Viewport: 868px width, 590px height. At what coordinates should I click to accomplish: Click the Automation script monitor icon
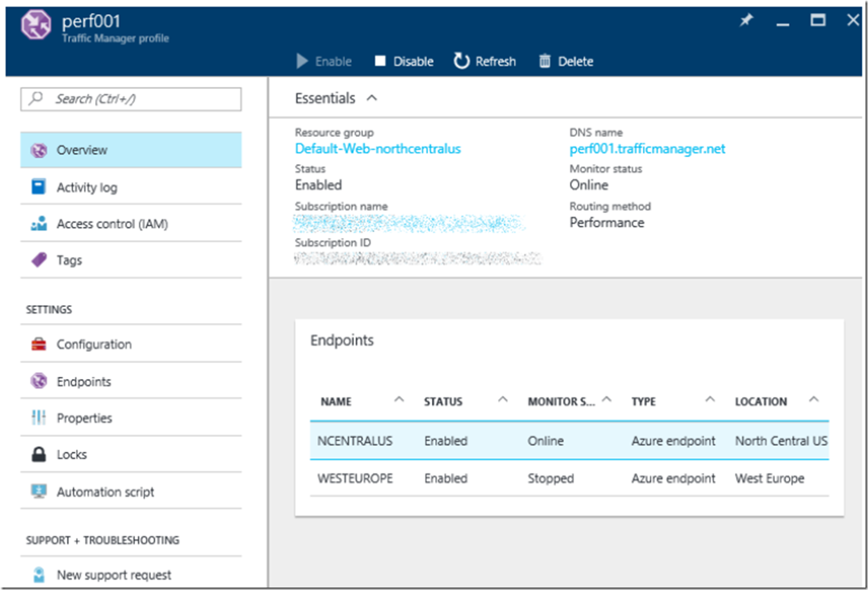(39, 491)
